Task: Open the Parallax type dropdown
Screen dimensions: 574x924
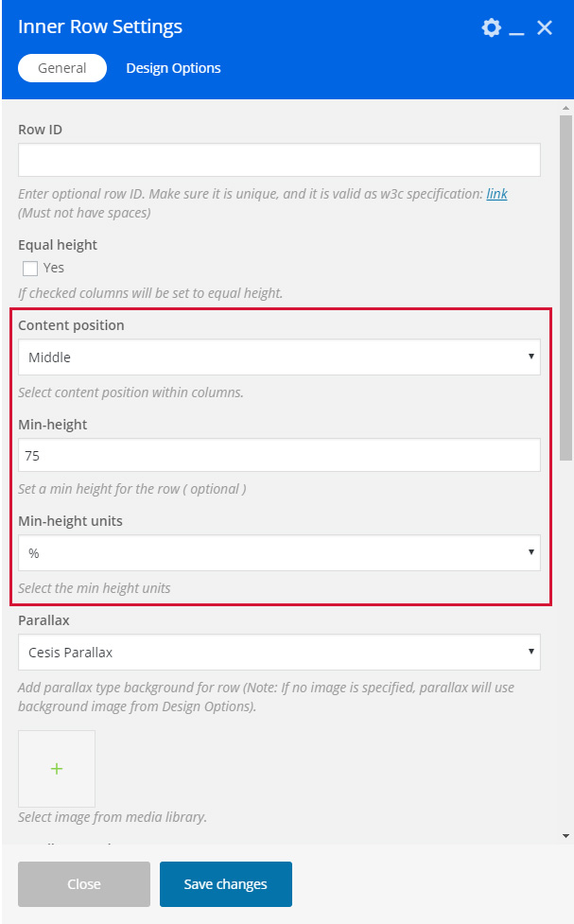Action: (279, 652)
